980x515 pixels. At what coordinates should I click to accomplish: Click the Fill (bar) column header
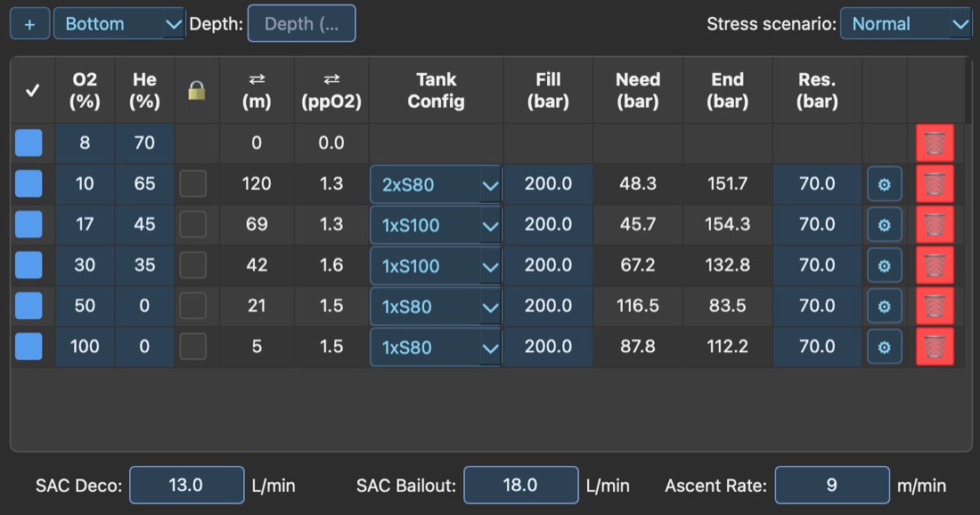(548, 91)
